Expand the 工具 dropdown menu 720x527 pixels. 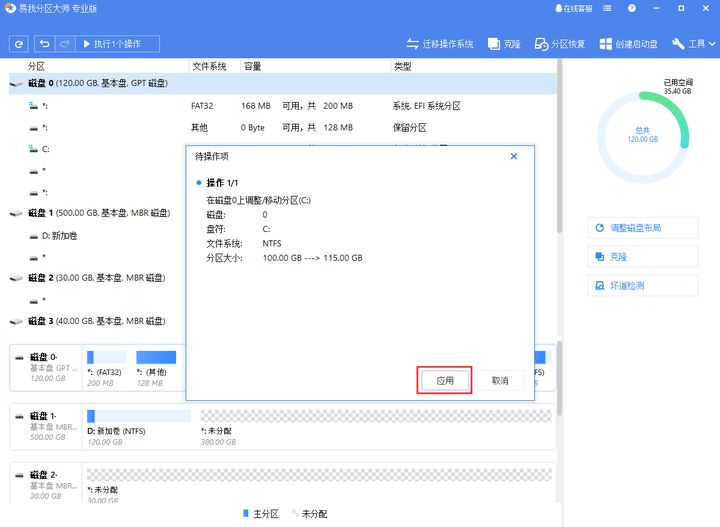692,44
